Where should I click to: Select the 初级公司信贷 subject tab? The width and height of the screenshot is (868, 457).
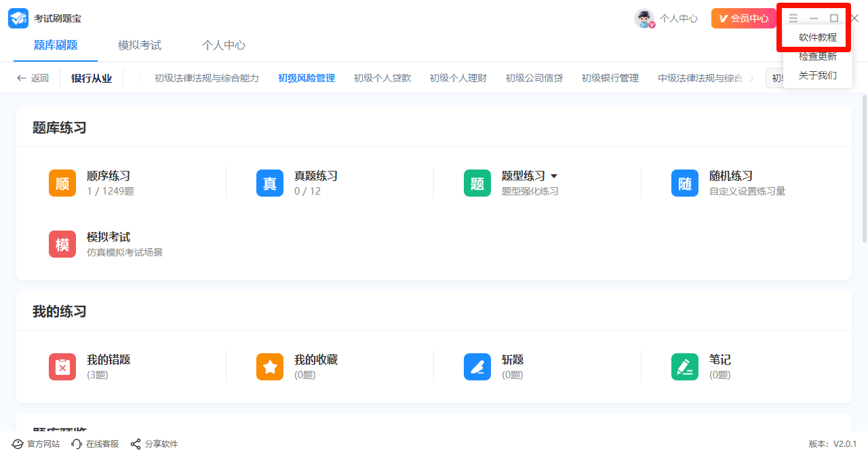click(x=534, y=78)
